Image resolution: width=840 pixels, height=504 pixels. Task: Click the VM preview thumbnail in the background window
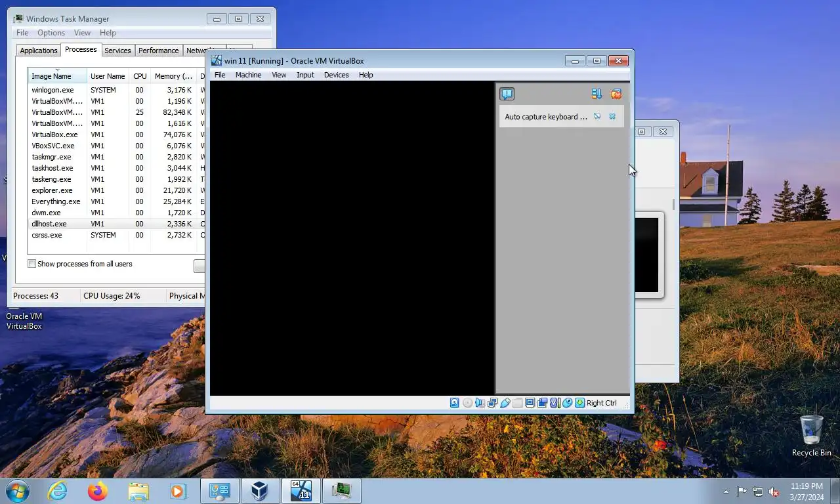coord(646,255)
